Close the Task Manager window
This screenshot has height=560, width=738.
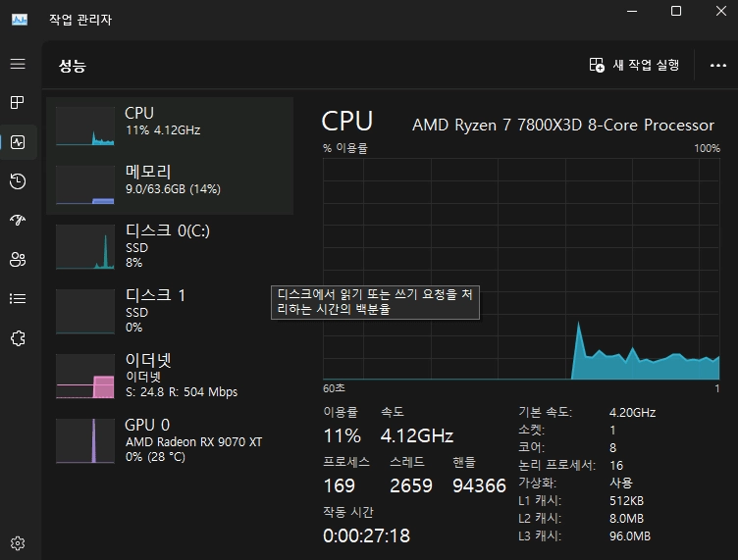pos(721,12)
